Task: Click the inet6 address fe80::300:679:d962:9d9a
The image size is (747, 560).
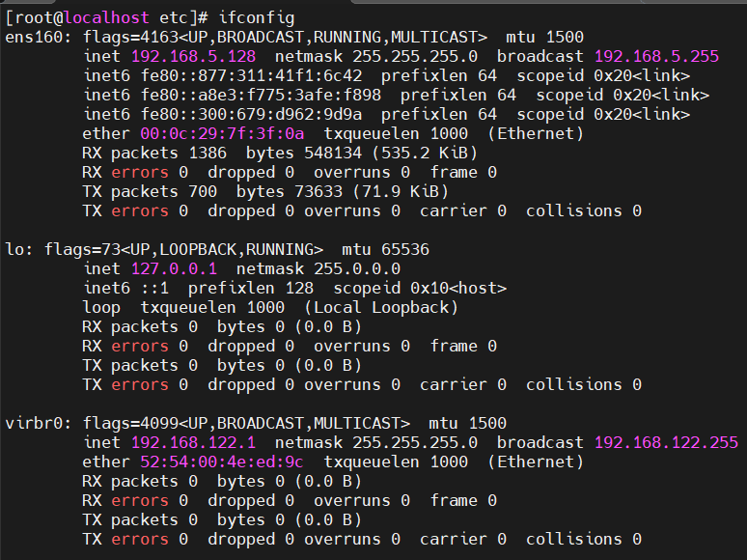Action: 251,114
